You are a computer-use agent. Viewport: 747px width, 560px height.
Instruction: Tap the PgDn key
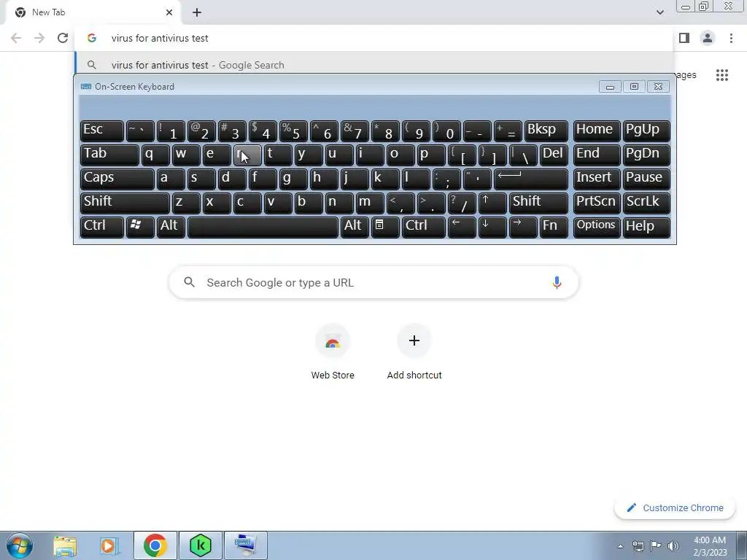point(646,155)
